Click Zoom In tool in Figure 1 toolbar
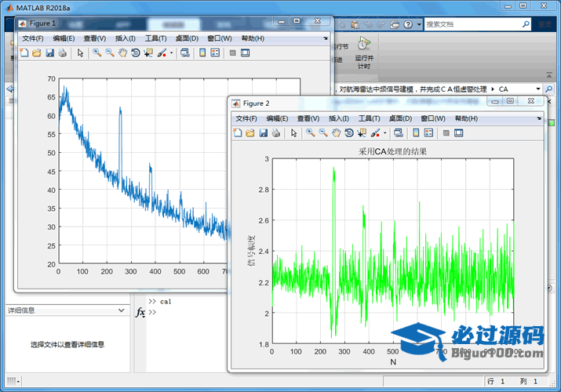The height and width of the screenshot is (392, 561). pyautogui.click(x=97, y=53)
